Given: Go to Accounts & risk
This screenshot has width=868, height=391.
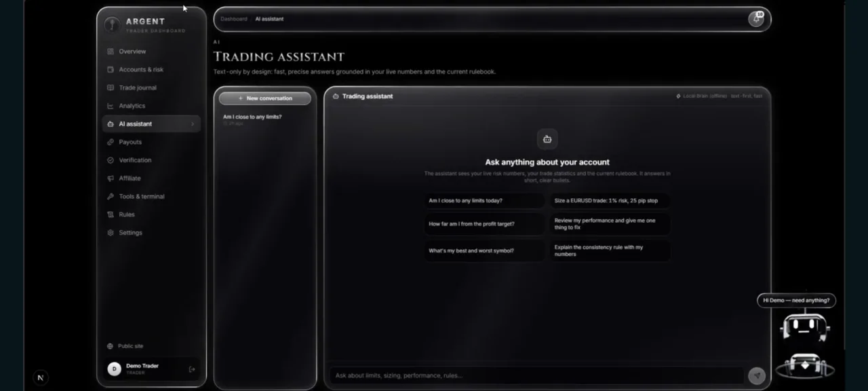Looking at the screenshot, I should 151,69.
